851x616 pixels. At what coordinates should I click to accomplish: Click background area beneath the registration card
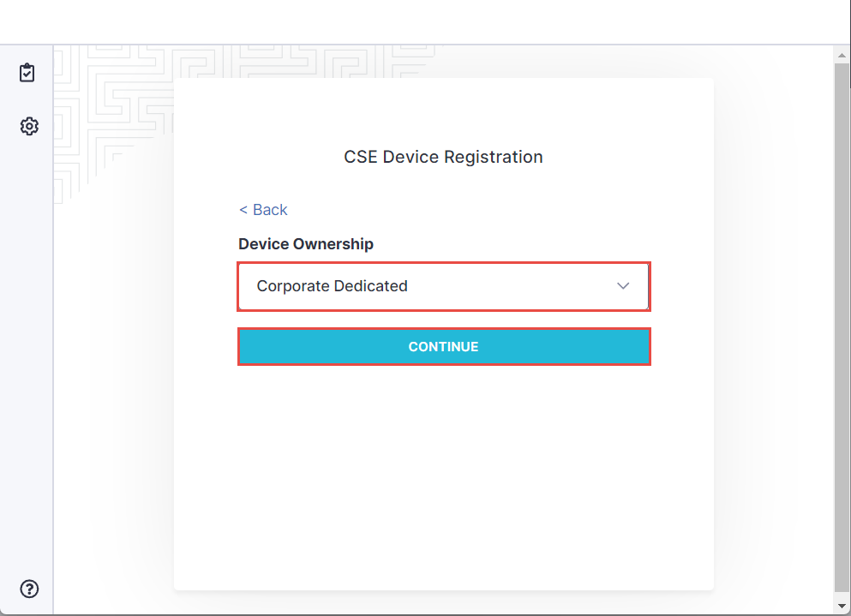443,603
